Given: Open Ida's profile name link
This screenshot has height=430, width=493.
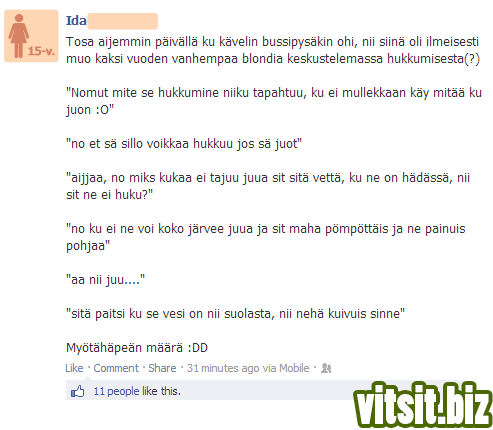Looking at the screenshot, I should [76, 21].
